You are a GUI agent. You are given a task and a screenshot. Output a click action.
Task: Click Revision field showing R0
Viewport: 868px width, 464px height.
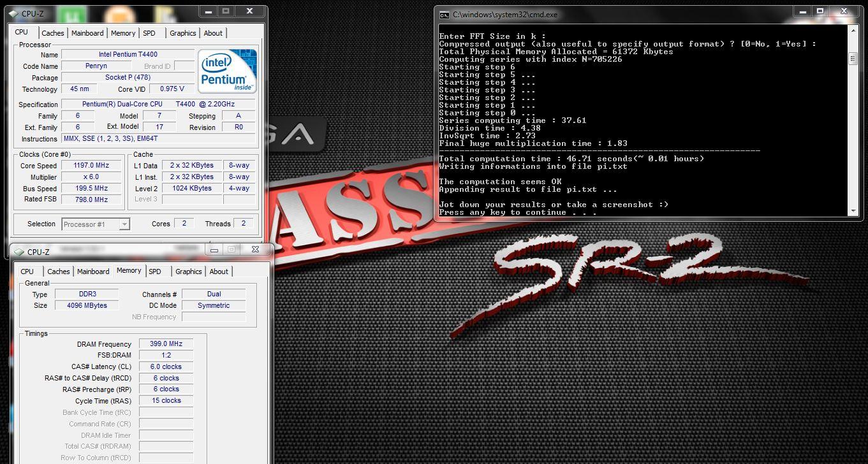coord(239,127)
